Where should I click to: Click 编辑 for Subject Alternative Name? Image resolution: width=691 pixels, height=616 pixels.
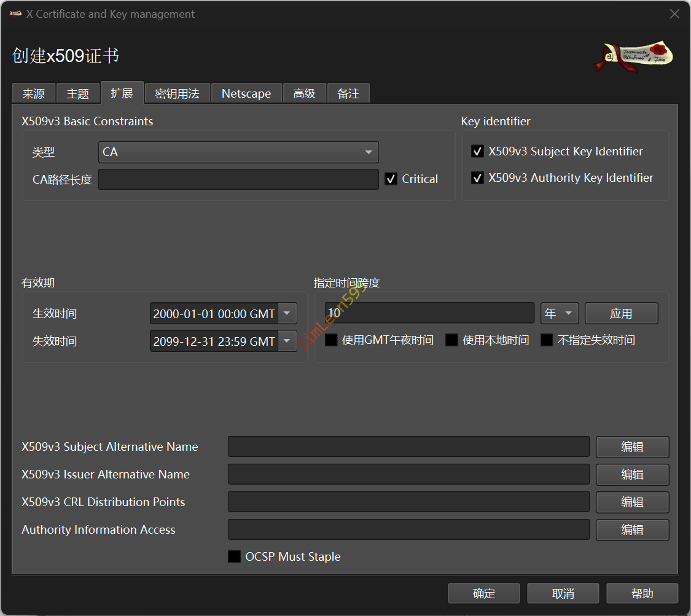pos(632,447)
